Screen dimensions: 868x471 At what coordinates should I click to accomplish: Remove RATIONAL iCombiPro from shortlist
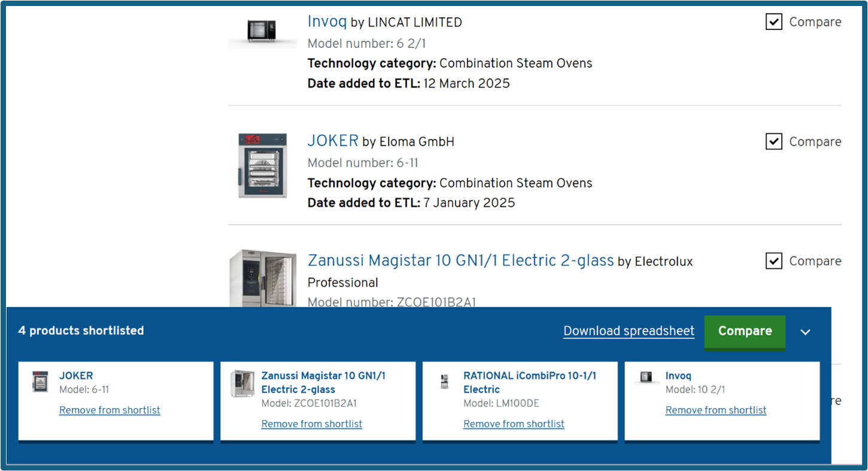point(514,424)
